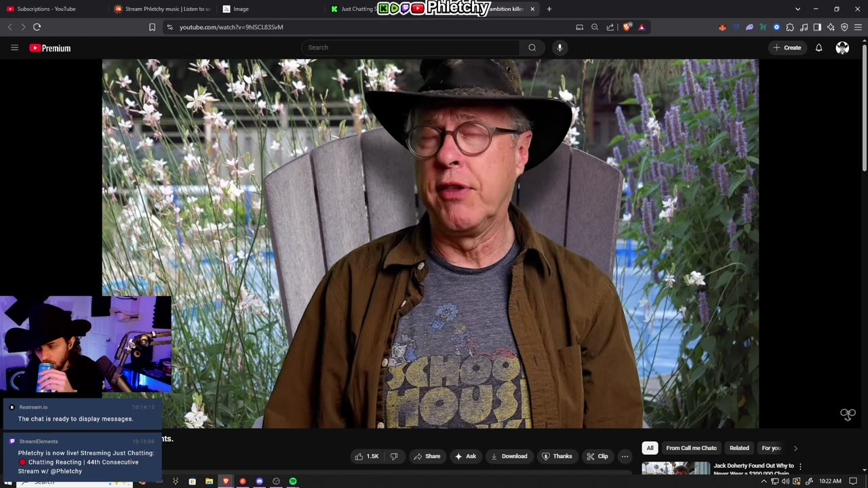This screenshot has height=488, width=868.
Task: Create a clip with the Clip button
Action: tap(597, 456)
